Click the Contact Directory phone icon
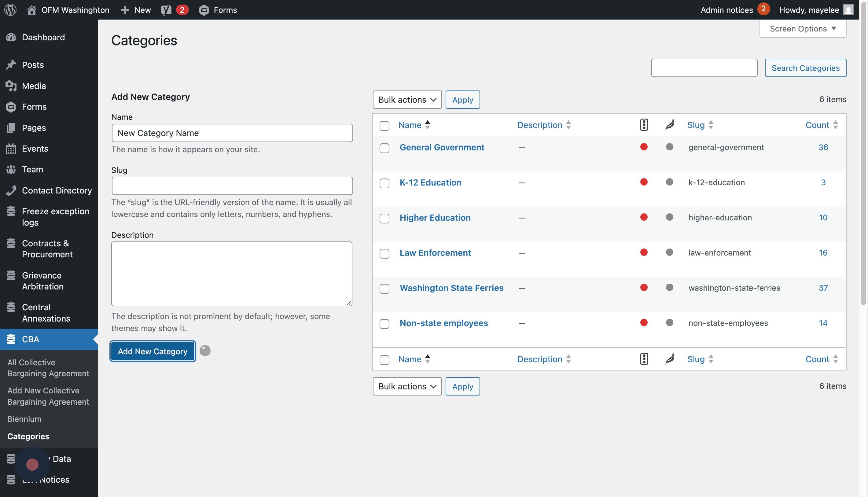The width and height of the screenshot is (868, 497). (x=11, y=190)
